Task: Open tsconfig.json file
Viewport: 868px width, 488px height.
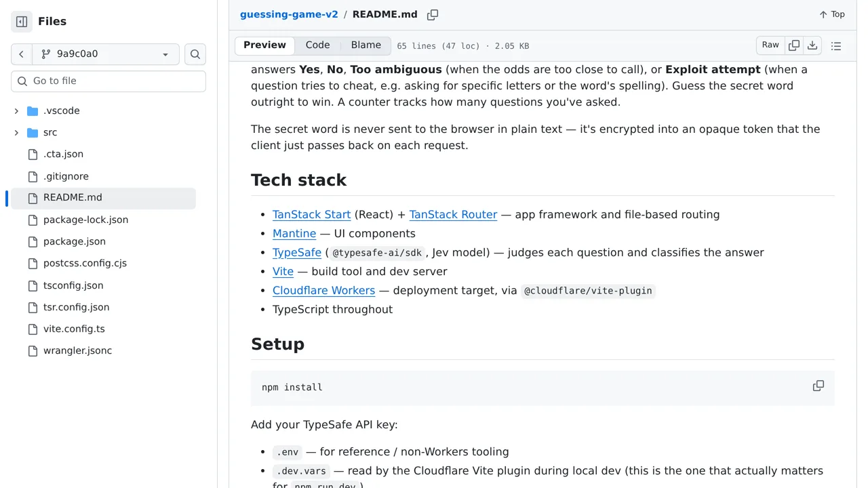Action: [73, 285]
